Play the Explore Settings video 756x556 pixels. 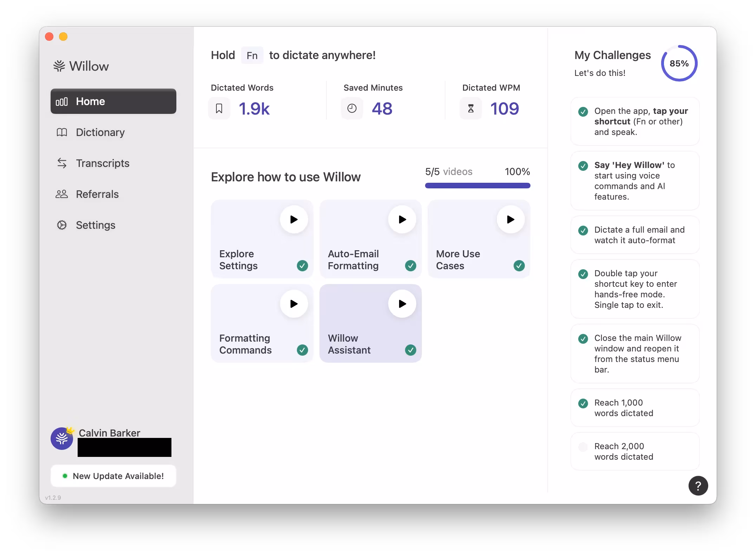[x=294, y=220]
